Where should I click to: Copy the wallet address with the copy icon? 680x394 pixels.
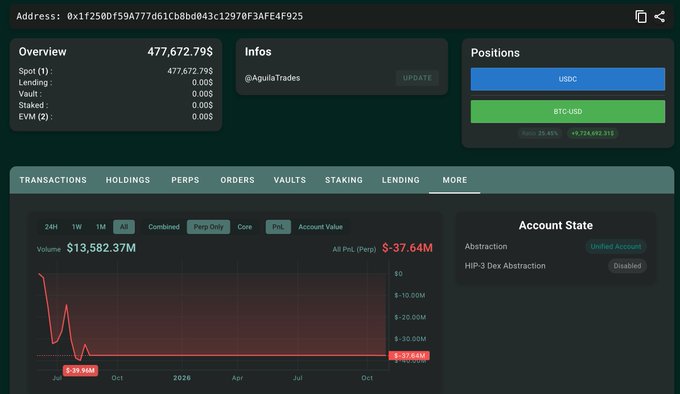(x=641, y=16)
